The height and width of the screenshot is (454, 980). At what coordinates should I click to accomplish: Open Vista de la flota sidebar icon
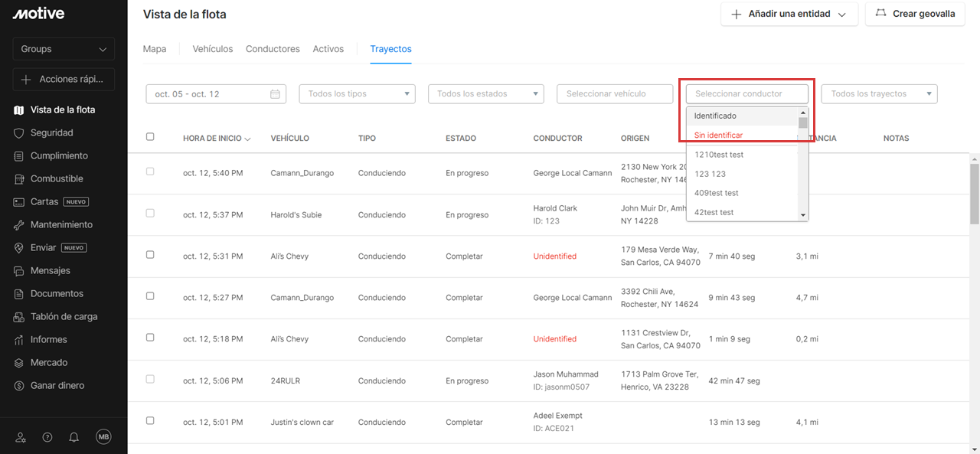click(x=19, y=110)
